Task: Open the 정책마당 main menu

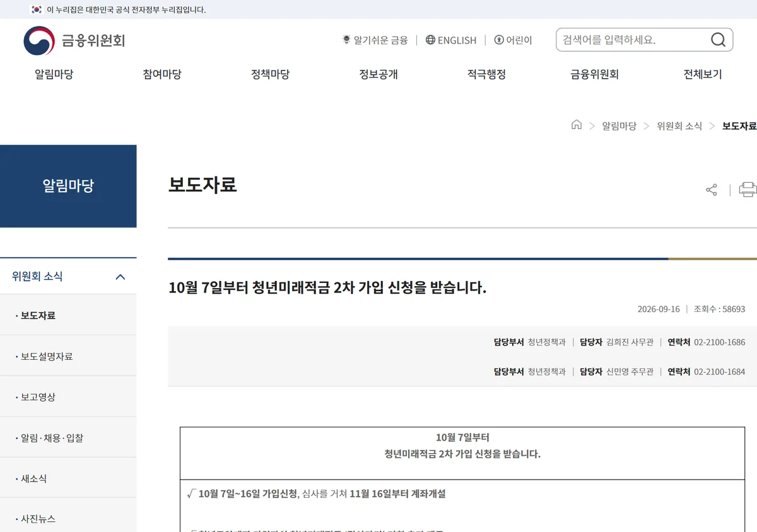Action: click(270, 74)
